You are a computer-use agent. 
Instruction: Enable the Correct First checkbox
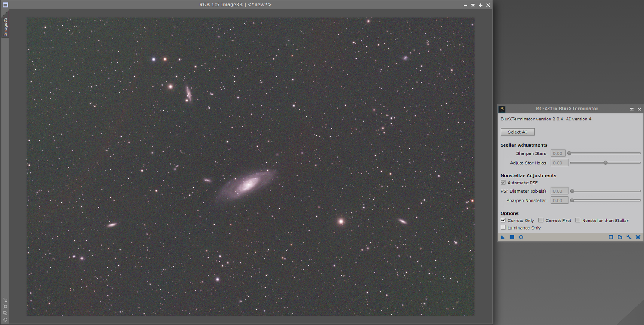tap(541, 220)
